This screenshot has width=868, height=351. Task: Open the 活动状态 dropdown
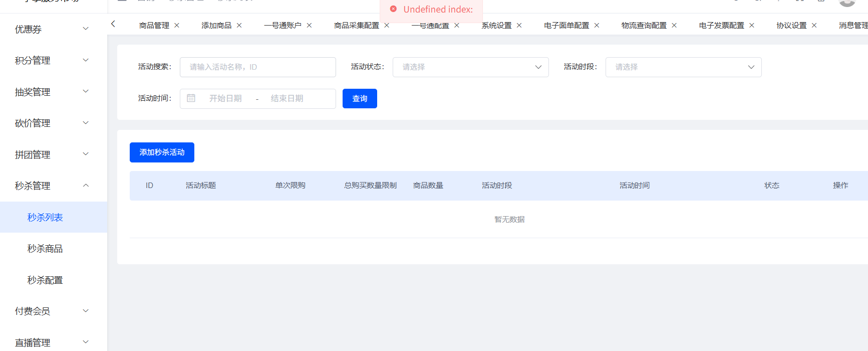click(470, 67)
